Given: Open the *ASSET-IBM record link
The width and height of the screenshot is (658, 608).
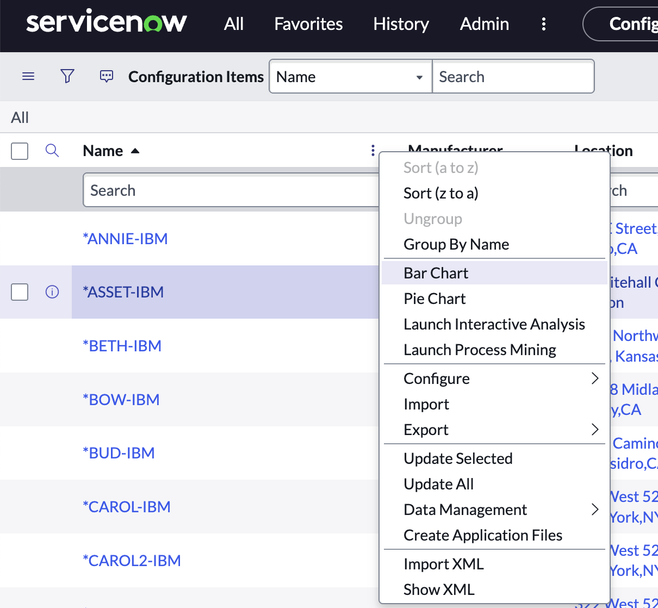Looking at the screenshot, I should [x=123, y=292].
